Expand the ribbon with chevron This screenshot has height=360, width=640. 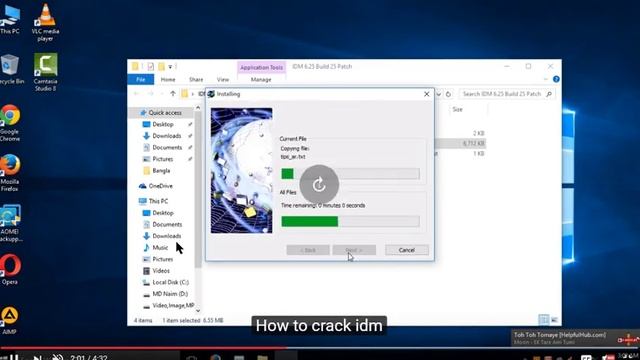point(546,79)
